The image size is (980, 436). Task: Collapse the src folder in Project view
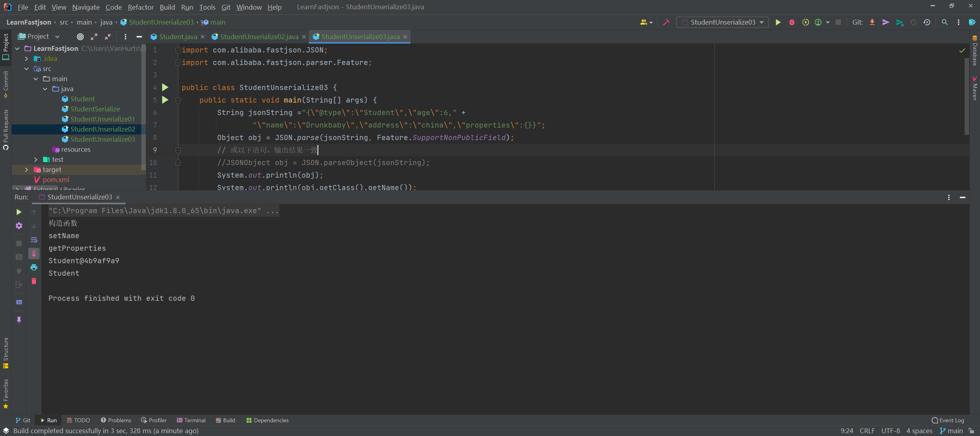point(27,69)
